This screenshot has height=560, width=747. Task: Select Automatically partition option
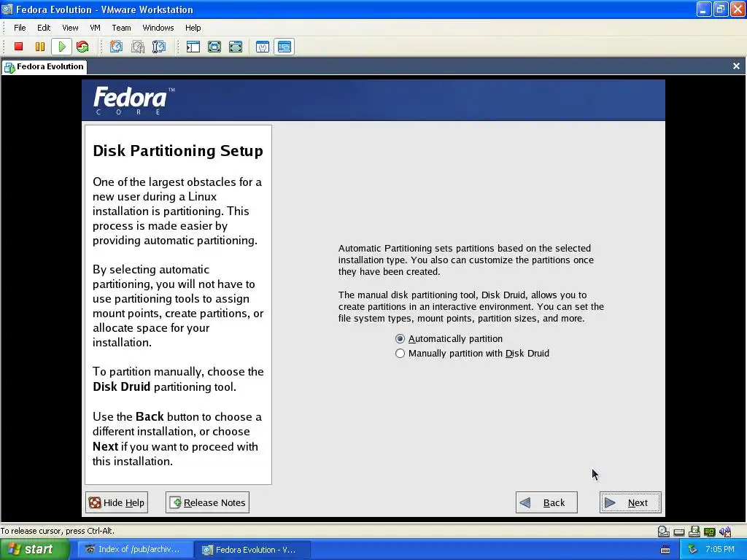tap(449, 339)
